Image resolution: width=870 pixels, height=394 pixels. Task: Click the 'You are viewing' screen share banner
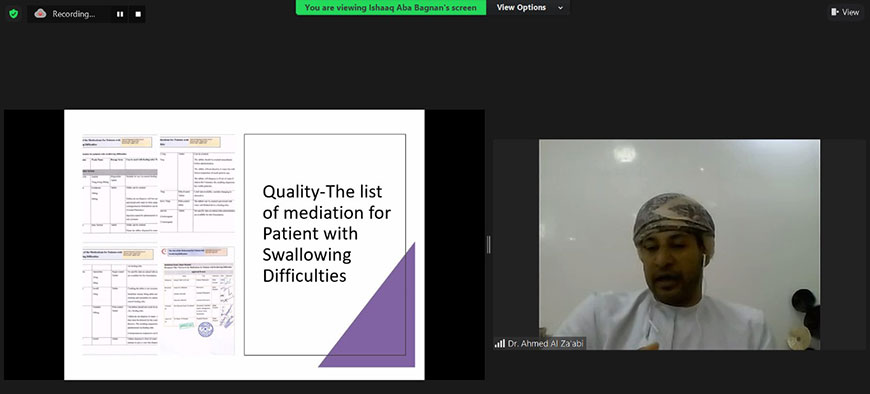[391, 8]
